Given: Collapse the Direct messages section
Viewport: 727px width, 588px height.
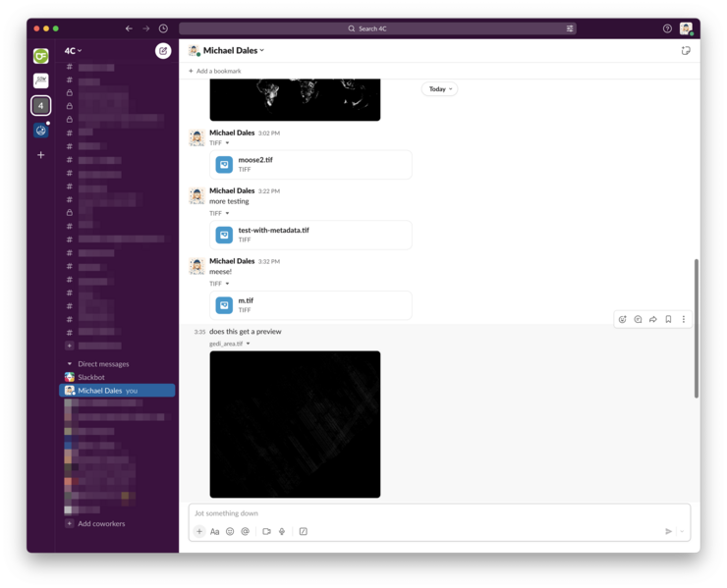Looking at the screenshot, I should click(70, 364).
